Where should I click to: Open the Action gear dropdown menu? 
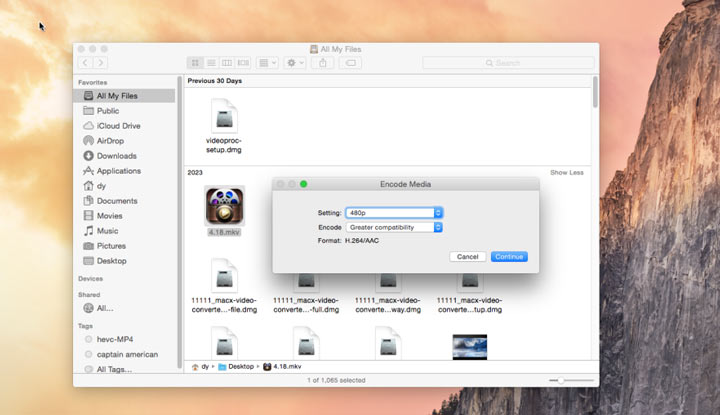click(295, 63)
